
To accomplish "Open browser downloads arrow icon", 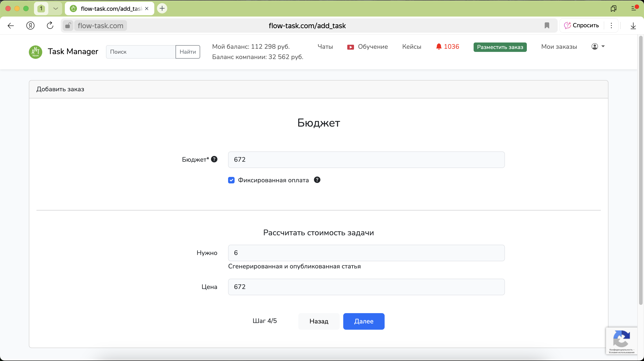I will click(633, 25).
